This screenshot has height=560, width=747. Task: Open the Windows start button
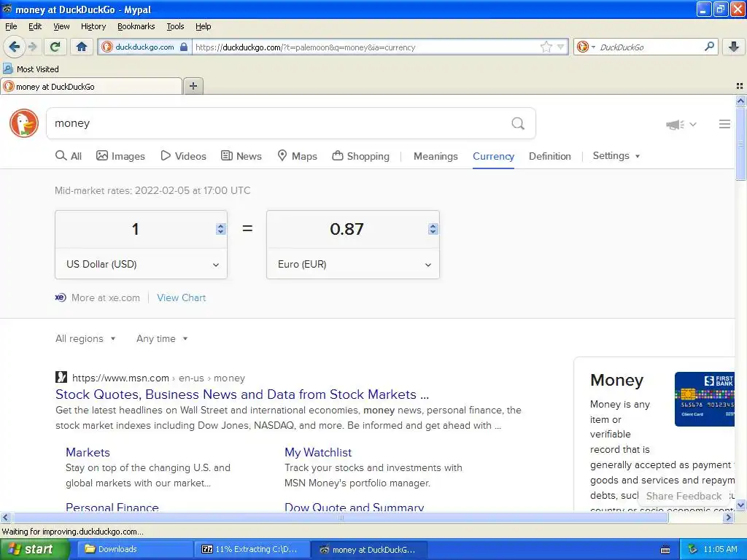(34, 549)
